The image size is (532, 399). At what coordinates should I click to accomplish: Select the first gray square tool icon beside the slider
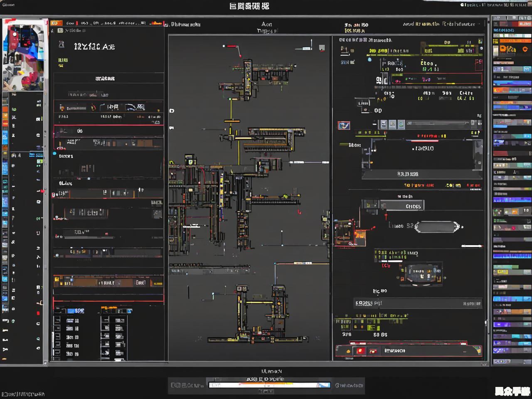tap(383, 124)
